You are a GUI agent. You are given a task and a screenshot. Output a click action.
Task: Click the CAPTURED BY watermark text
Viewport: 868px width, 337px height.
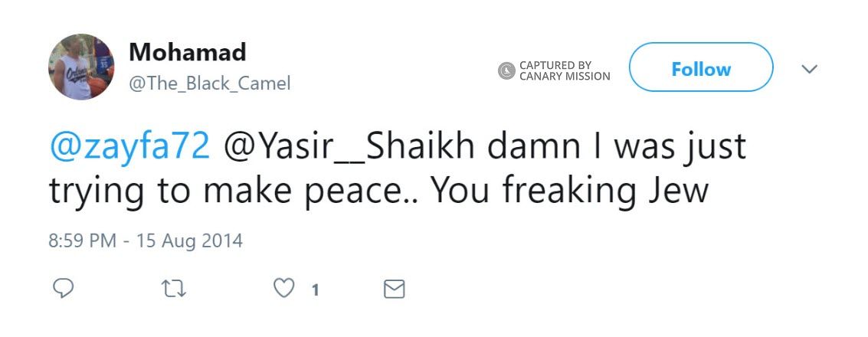555,65
